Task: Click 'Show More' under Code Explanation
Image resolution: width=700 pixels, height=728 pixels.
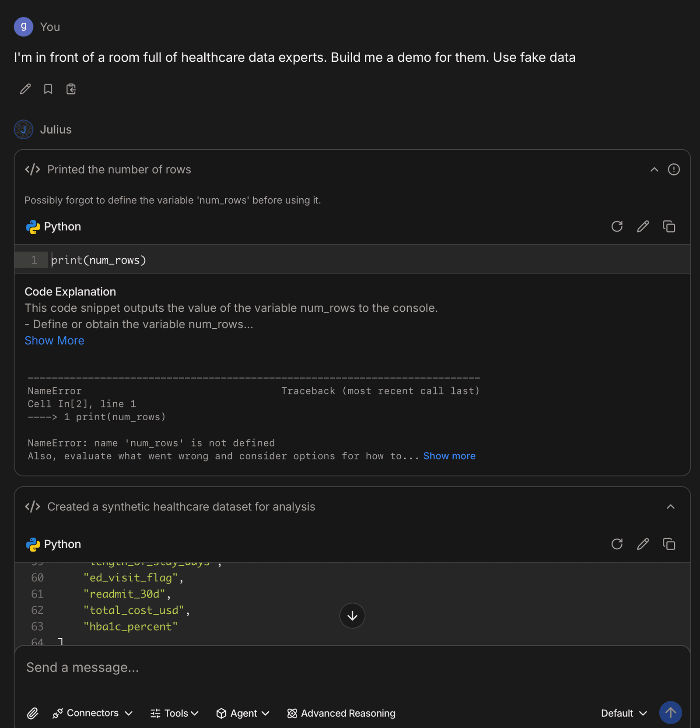Action: click(54, 340)
